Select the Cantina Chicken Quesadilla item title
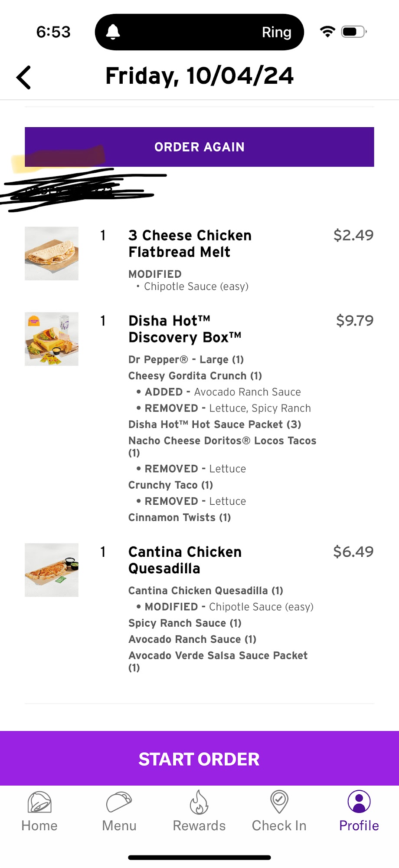 (x=185, y=560)
